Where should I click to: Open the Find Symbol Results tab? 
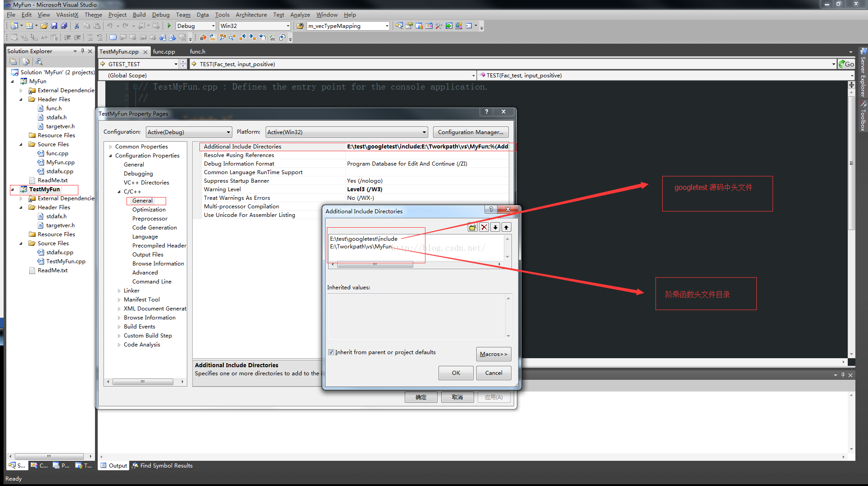pyautogui.click(x=162, y=465)
